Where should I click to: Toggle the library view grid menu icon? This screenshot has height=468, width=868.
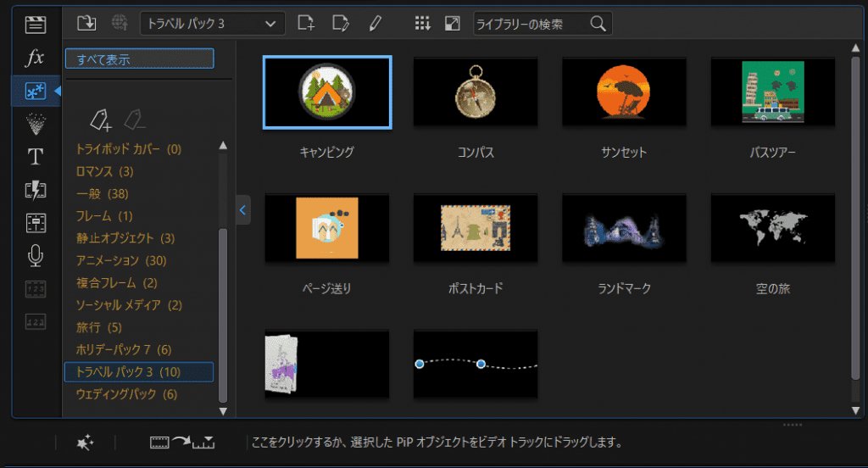coord(422,23)
